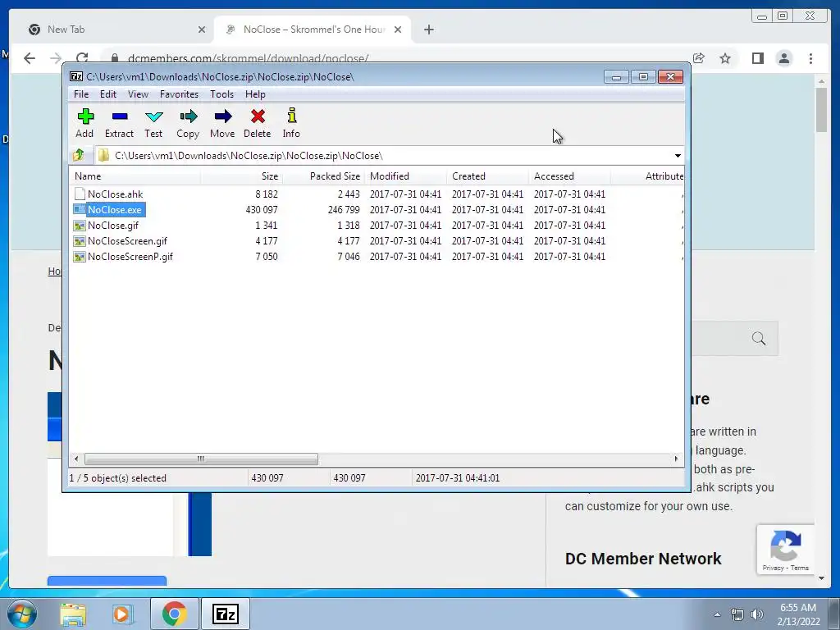The height and width of the screenshot is (630, 840).
Task: Select the NoCloseScreenP.gif file icon
Action: tap(80, 257)
